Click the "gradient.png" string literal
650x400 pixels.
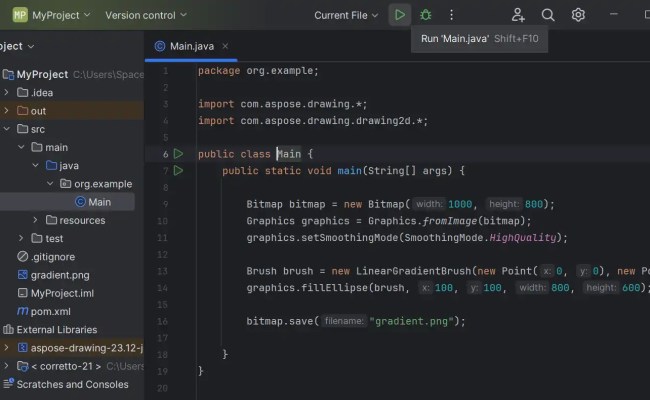[x=411, y=321]
